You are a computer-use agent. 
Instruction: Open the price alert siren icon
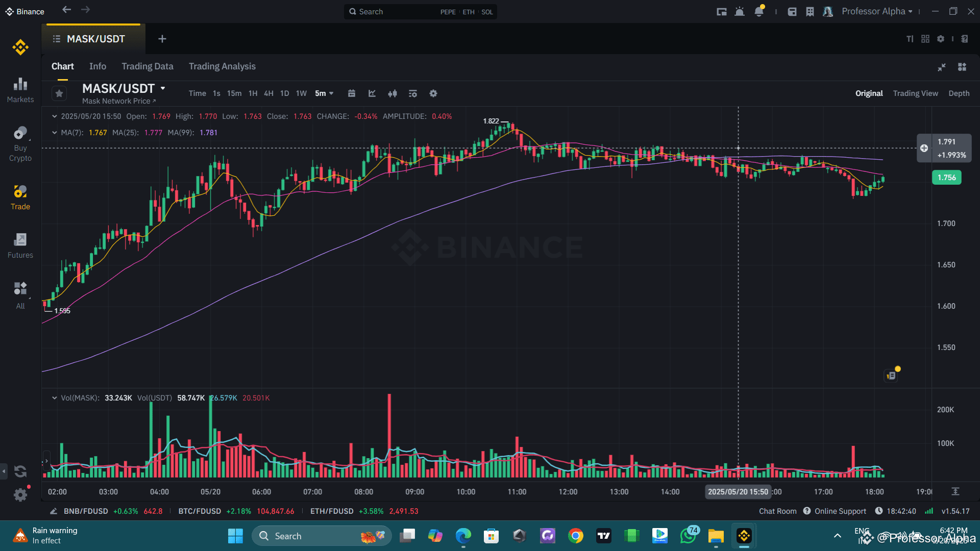(740, 12)
